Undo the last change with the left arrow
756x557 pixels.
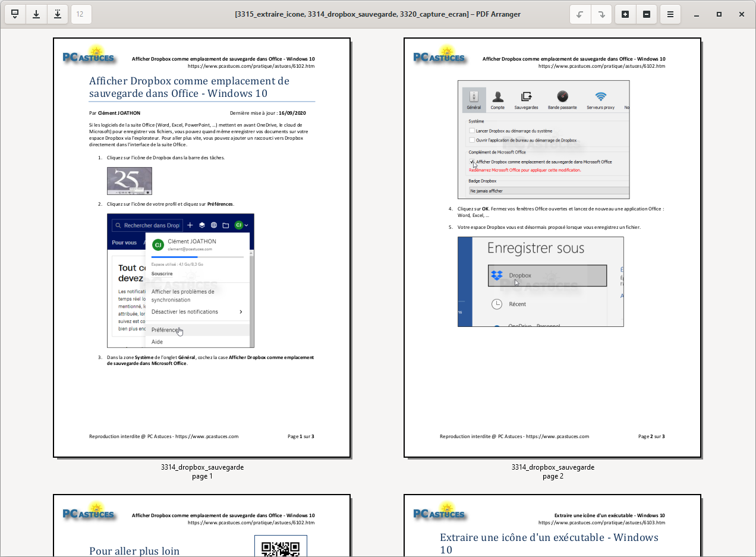(580, 14)
